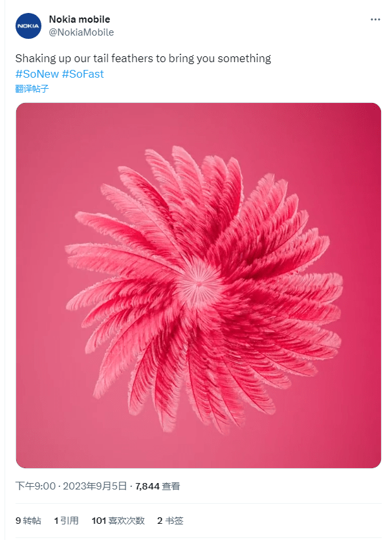Open the 9 转帖 reposts list

28,521
